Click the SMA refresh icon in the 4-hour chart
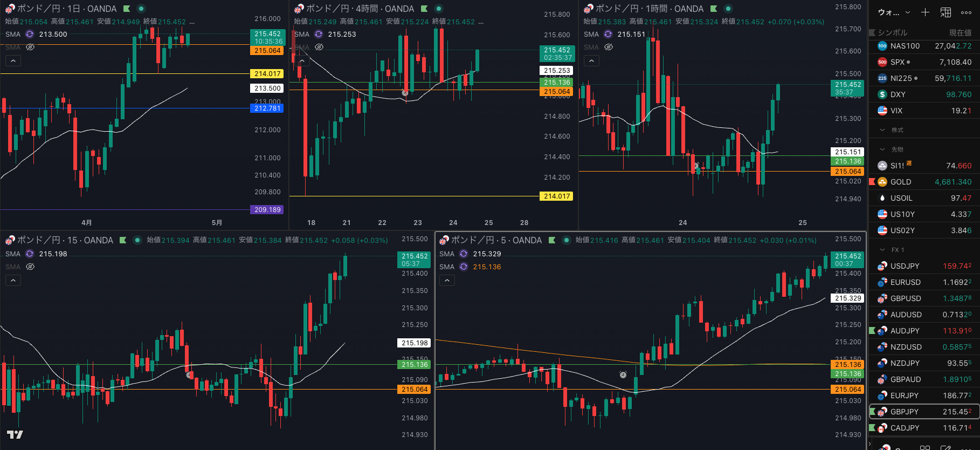The image size is (980, 450). (x=319, y=34)
